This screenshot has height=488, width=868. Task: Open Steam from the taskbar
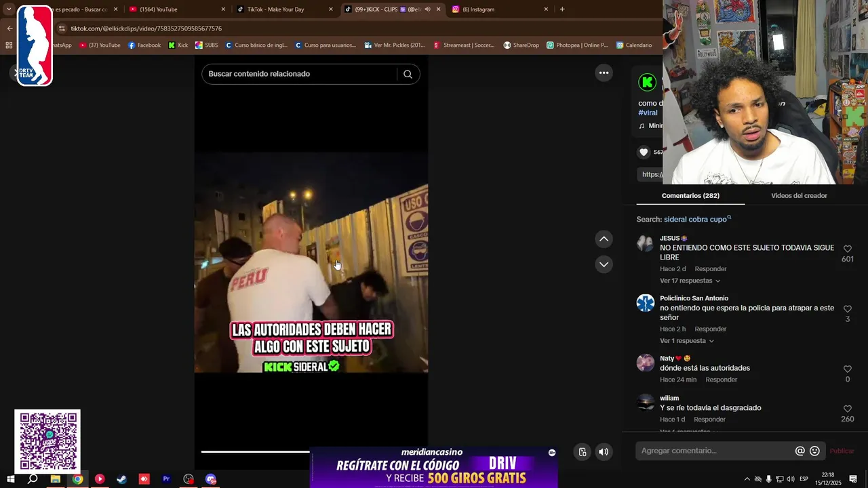121,479
